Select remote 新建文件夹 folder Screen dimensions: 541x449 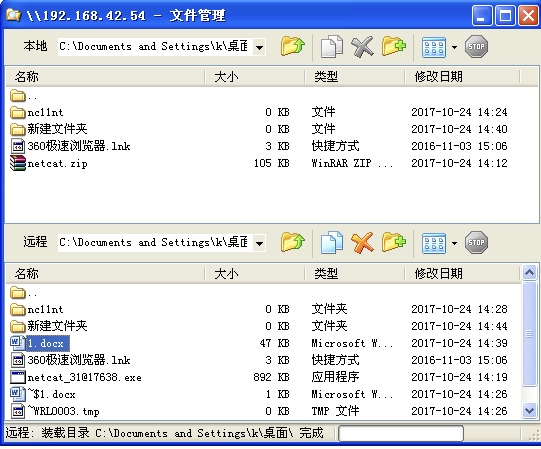pyautogui.click(x=48, y=326)
